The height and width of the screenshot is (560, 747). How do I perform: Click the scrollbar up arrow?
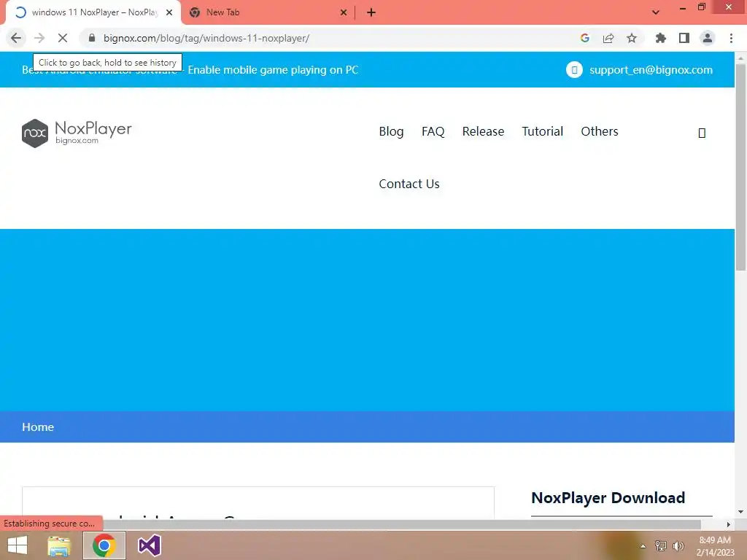pos(741,58)
